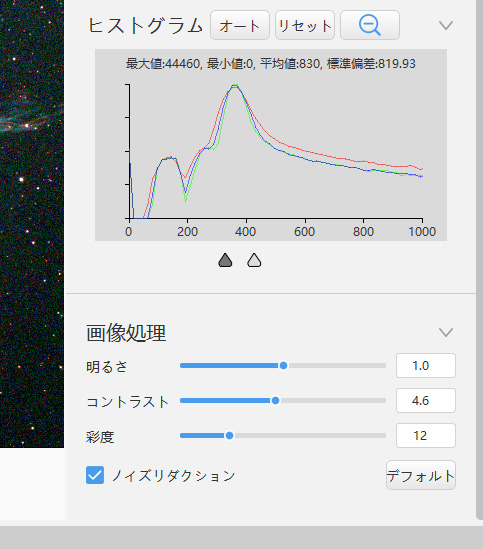Screen dimensions: 483x549
Task: Click the コントラスト slider handle
Action: click(x=275, y=400)
